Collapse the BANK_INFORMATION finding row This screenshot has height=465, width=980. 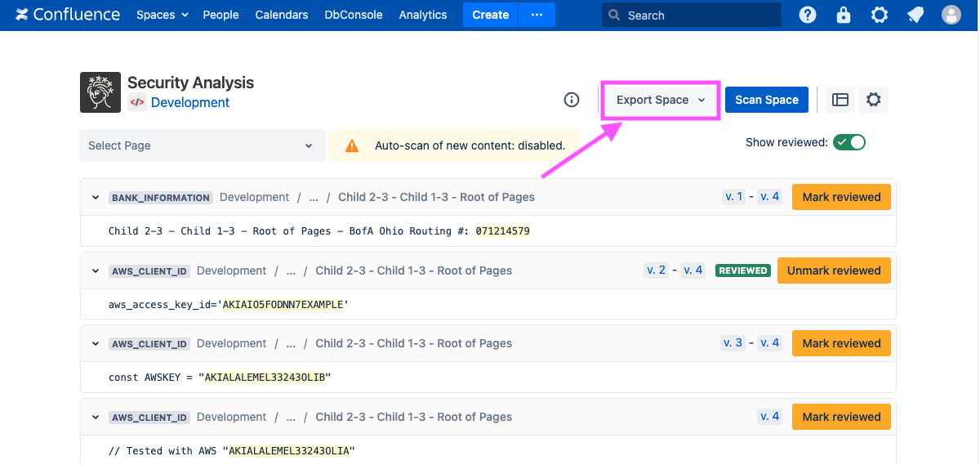(x=96, y=198)
